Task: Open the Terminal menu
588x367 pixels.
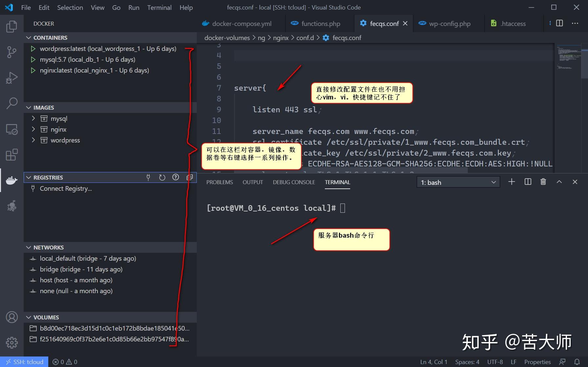Action: [159, 8]
